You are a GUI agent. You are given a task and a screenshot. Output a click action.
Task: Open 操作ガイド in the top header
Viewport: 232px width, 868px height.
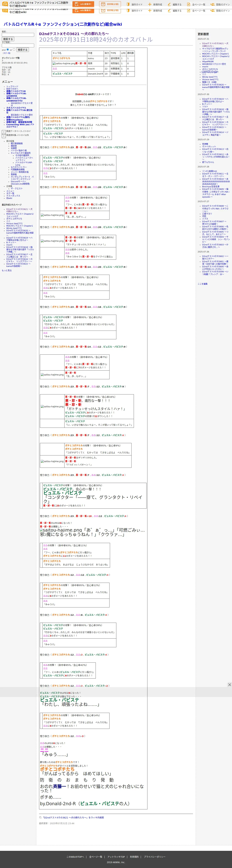[134, 4]
